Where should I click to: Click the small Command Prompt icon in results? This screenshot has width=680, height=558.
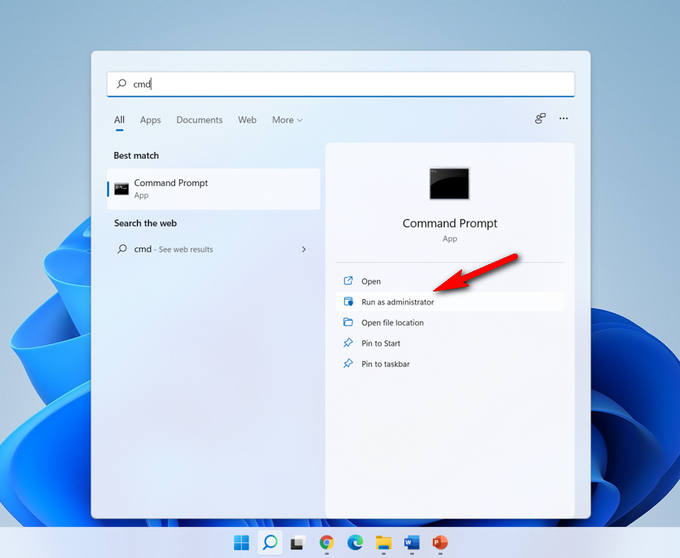point(121,189)
